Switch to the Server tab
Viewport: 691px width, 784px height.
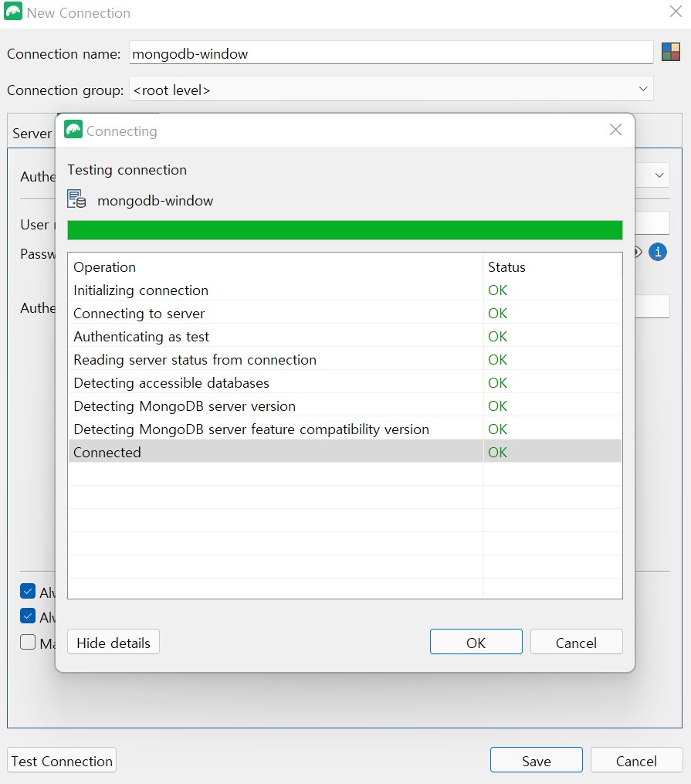pyautogui.click(x=32, y=134)
